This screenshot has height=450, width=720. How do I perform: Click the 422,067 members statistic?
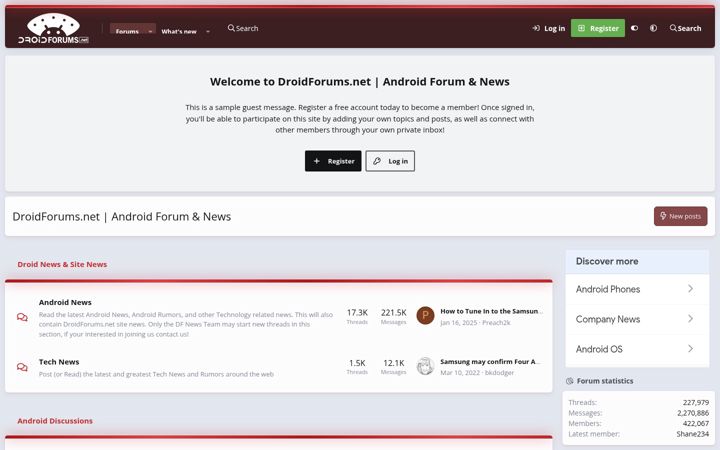(x=696, y=423)
